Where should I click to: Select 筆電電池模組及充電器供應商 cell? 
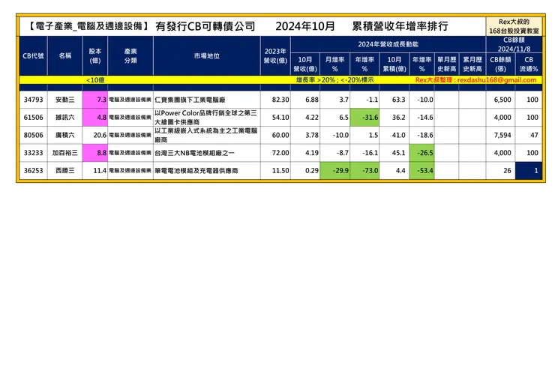pos(207,171)
